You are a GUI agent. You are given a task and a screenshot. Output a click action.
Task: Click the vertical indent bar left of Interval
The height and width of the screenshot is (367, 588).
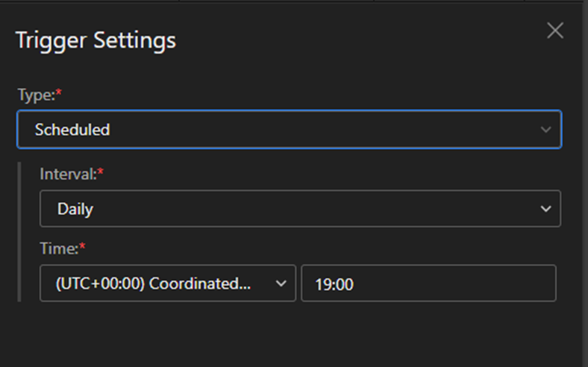[19, 230]
